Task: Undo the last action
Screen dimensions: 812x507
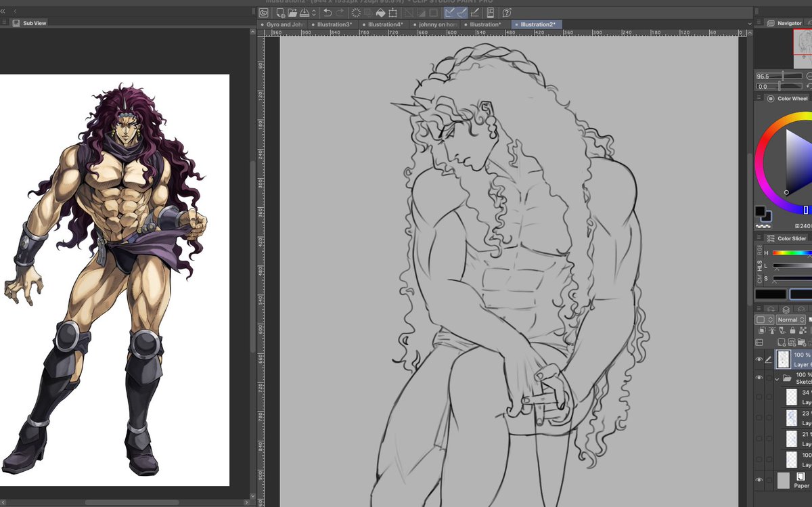Action: (x=328, y=13)
